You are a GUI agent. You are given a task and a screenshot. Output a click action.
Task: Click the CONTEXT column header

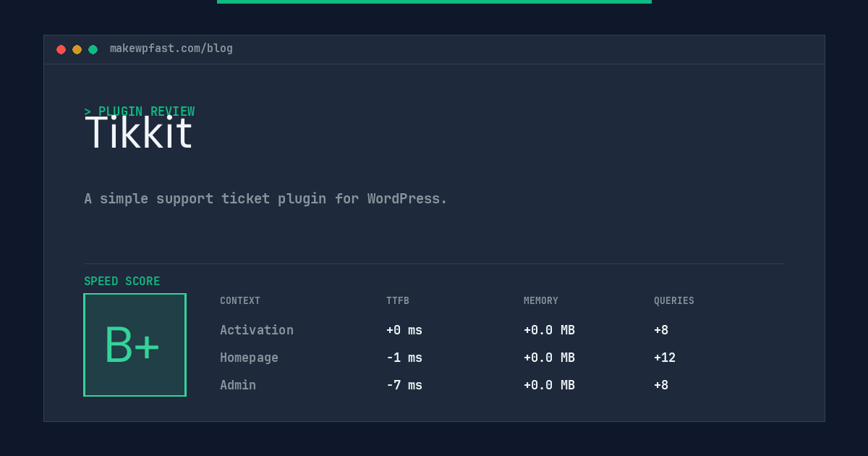point(240,301)
